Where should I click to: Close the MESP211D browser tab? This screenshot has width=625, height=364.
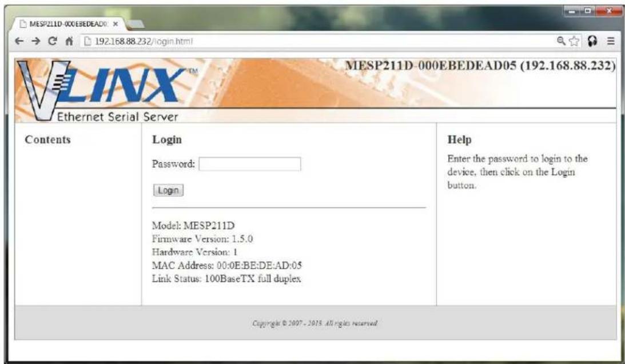116,24
